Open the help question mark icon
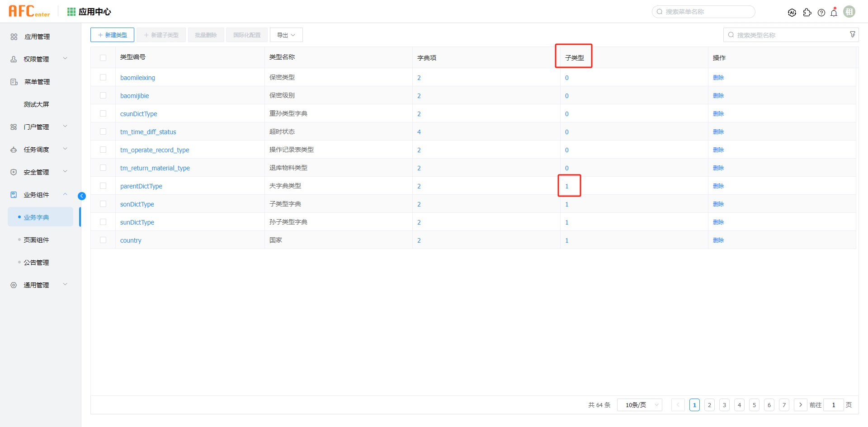The image size is (868, 427). (x=821, y=13)
